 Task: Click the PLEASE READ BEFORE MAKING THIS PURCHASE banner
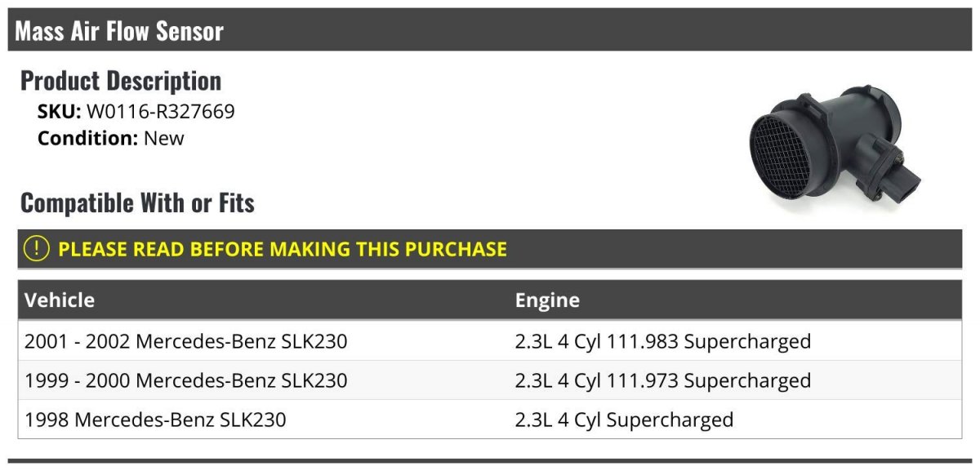pos(490,250)
